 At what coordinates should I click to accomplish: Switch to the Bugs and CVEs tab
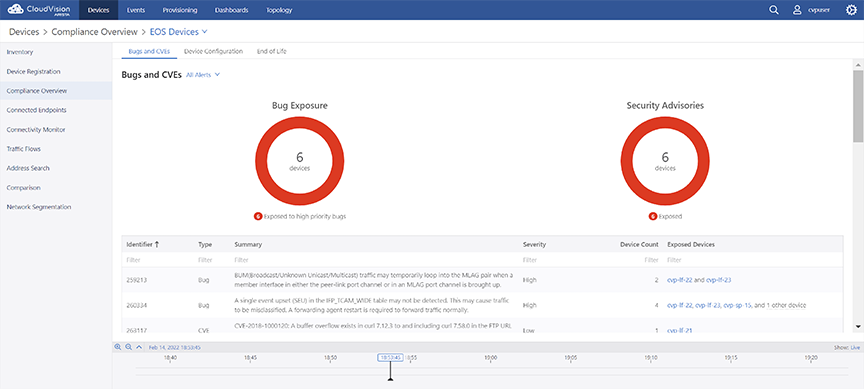coord(149,51)
